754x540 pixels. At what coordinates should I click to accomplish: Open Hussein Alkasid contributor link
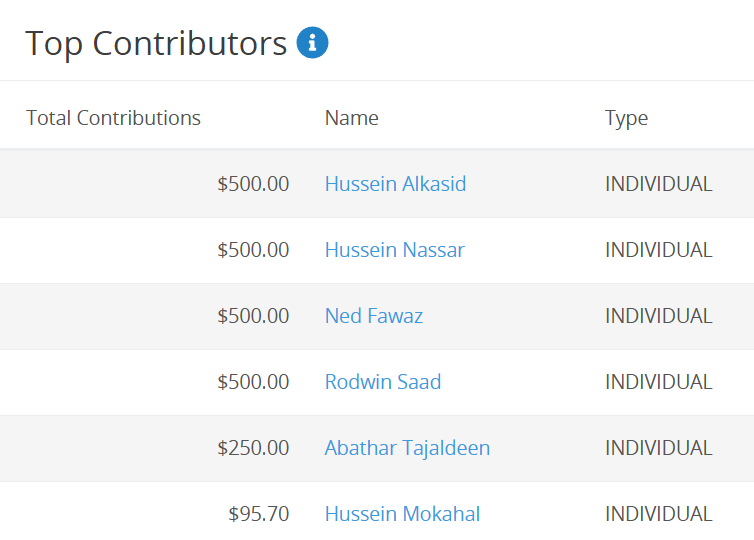click(x=395, y=184)
